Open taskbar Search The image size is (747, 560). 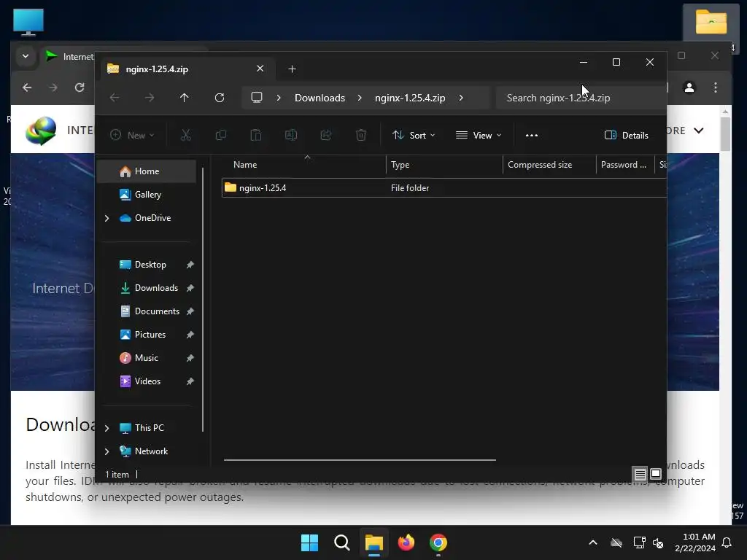click(x=341, y=542)
